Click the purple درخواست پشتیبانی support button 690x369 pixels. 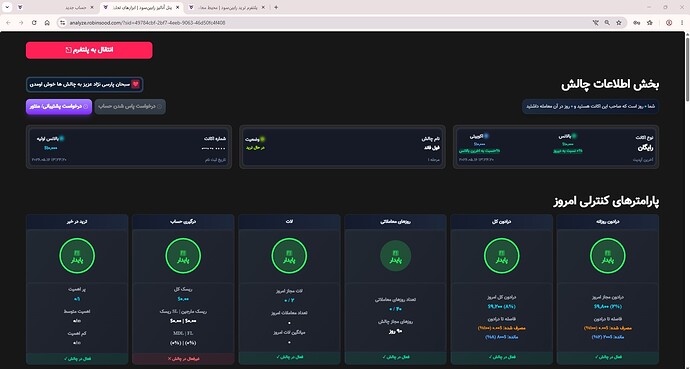pyautogui.click(x=59, y=106)
